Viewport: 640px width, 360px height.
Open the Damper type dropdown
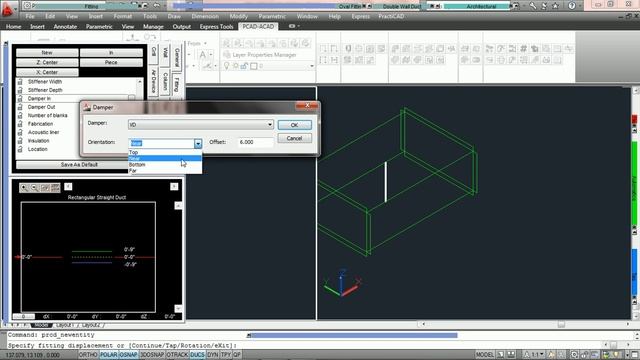click(270, 124)
